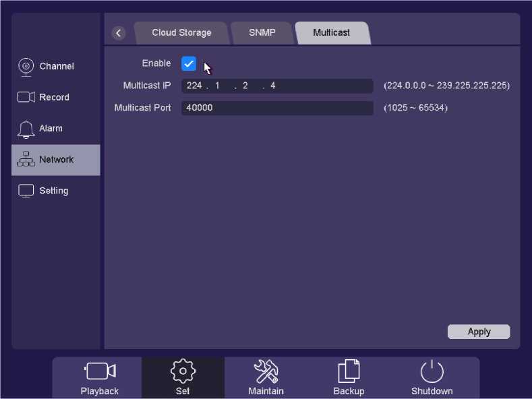Click last octet of Multicast IP
532x399 pixels.
pyautogui.click(x=274, y=86)
